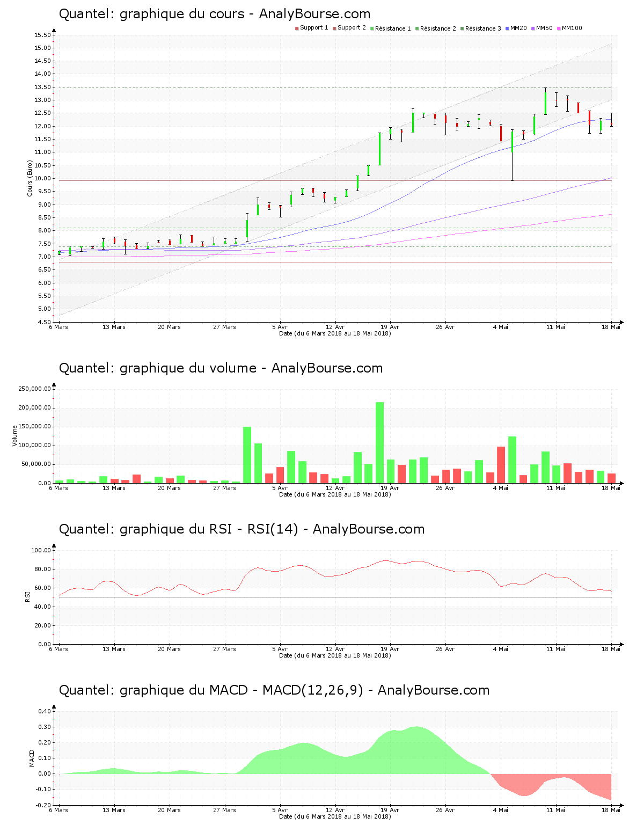644x832 pixels.
Task: Click the '4.50' price axis value
Action: point(44,322)
